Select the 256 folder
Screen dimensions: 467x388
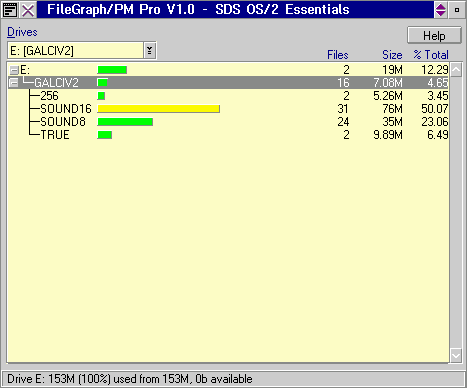(49, 96)
